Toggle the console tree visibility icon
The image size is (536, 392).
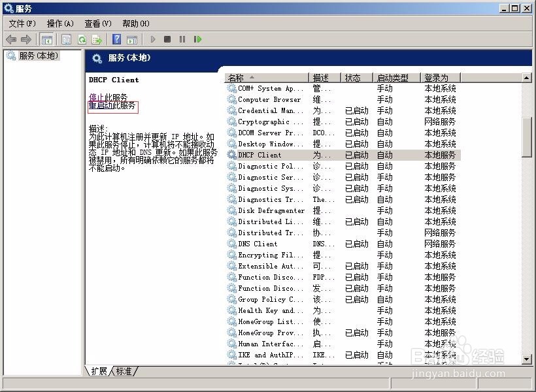pos(47,39)
